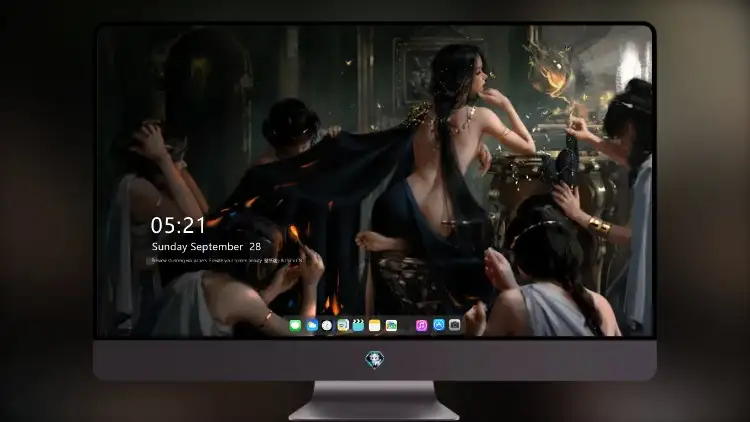
Task: Open the green Messages app in dock
Action: click(x=295, y=325)
